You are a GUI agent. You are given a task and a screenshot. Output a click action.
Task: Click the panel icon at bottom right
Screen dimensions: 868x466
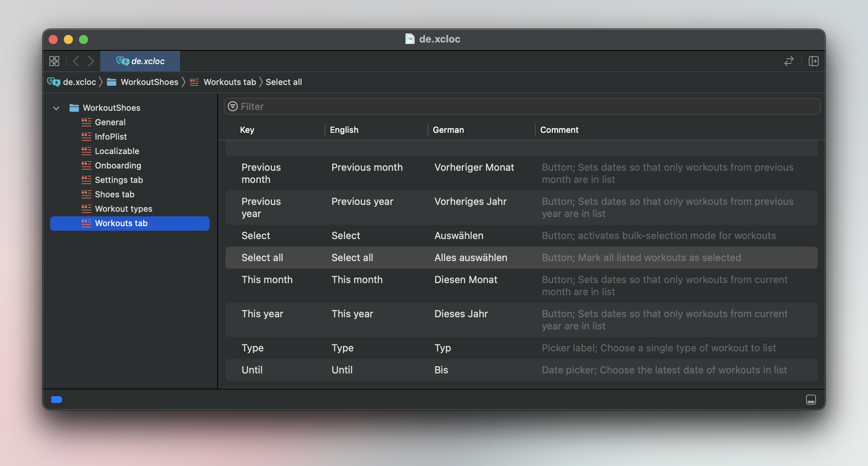pos(811,400)
